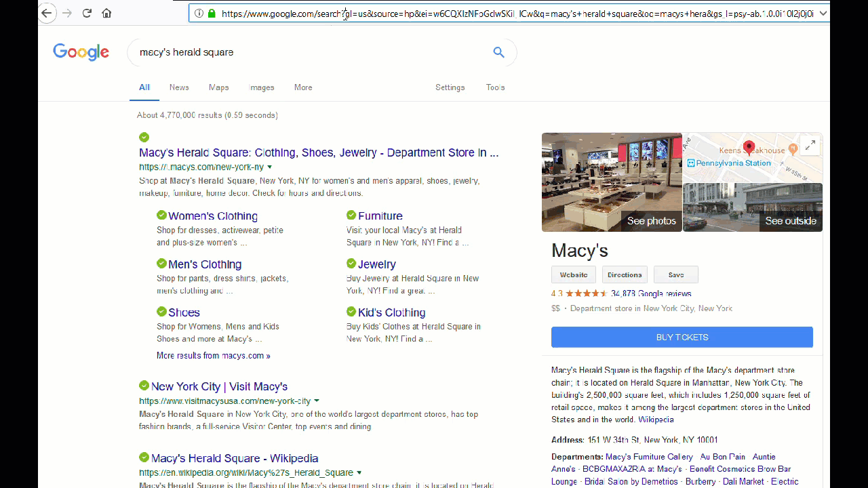Click the blue BUY TICKETS button
The width and height of the screenshot is (868, 488).
point(682,338)
